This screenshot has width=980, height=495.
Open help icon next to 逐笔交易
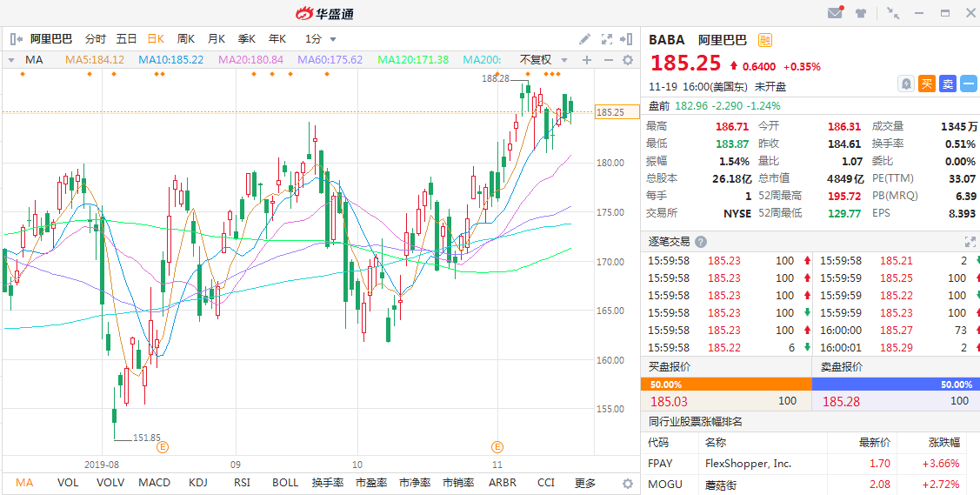(701, 242)
